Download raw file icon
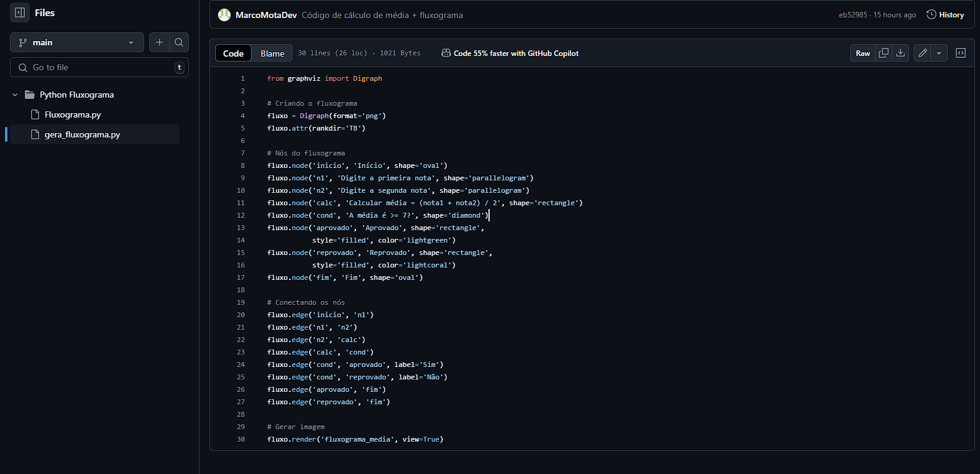980x474 pixels. tap(900, 53)
